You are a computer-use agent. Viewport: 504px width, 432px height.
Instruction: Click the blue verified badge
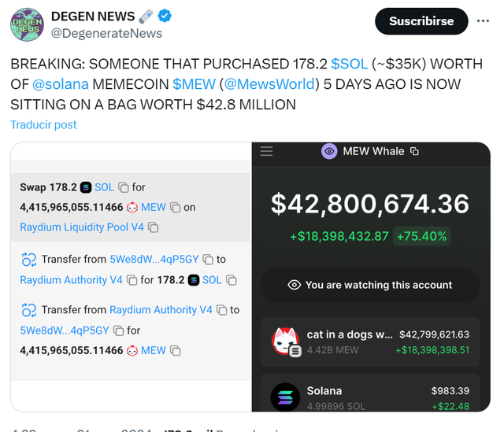pyautogui.click(x=165, y=16)
